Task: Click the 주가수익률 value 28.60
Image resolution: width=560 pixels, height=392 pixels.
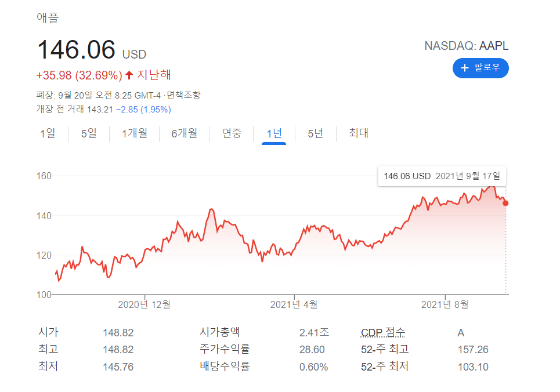Action: (x=312, y=350)
